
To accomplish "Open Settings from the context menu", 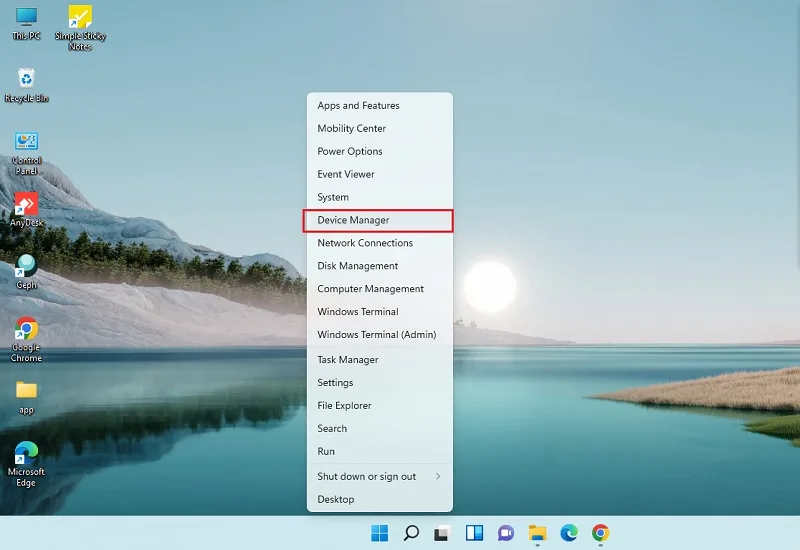I will tap(380, 383).
